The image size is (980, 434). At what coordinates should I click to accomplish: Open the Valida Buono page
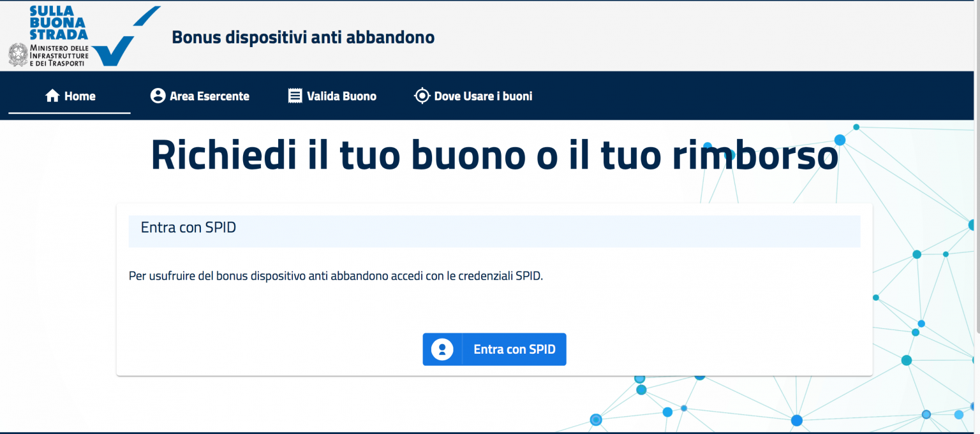tap(332, 96)
